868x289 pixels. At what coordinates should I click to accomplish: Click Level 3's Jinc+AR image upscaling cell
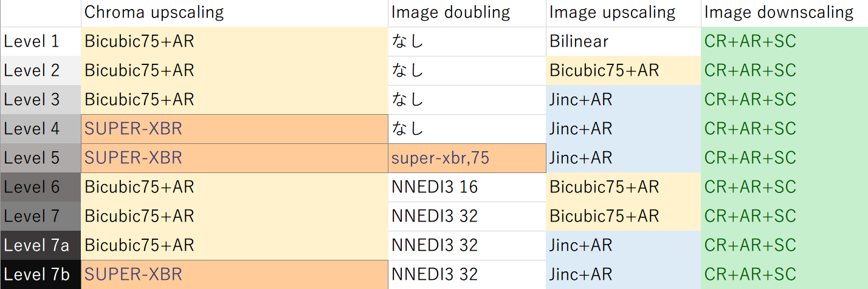click(x=623, y=100)
